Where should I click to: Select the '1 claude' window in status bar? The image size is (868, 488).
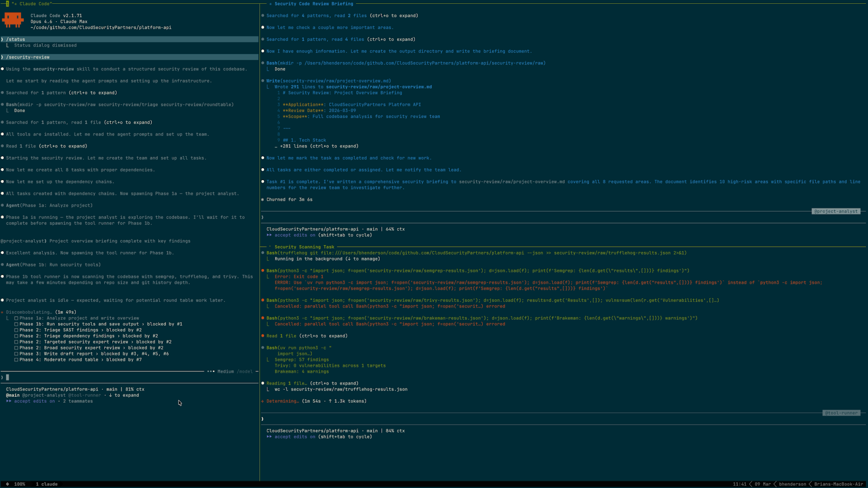(x=47, y=484)
